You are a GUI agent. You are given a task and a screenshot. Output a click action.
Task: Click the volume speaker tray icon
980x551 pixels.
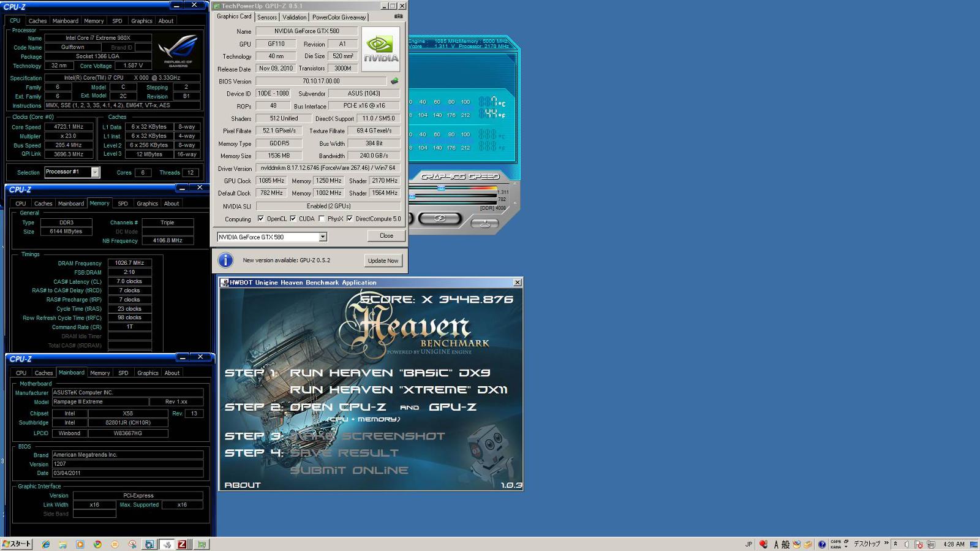pos(907,544)
